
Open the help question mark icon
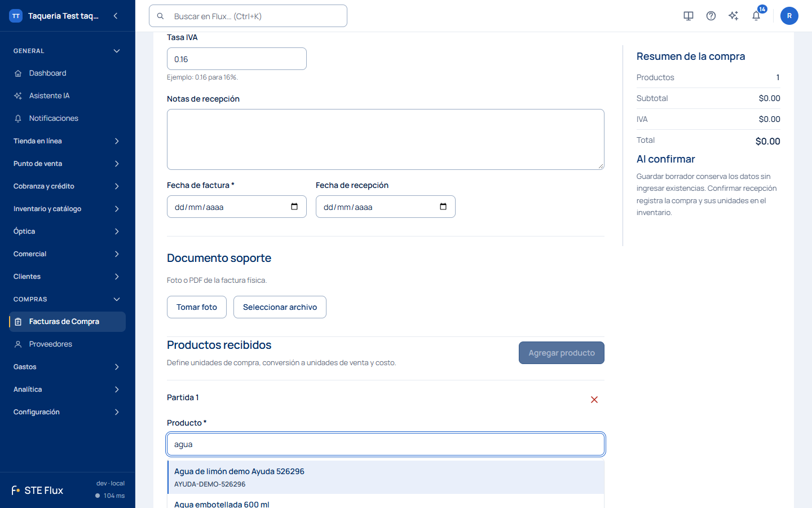711,16
